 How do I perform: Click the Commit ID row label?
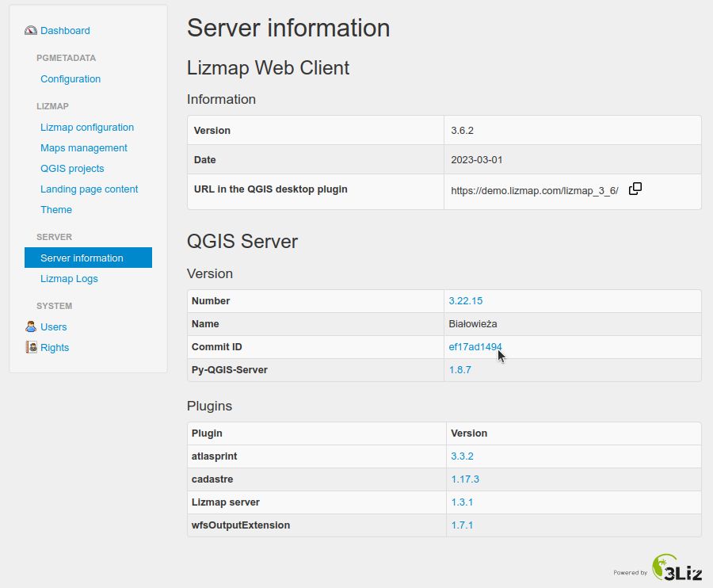(x=216, y=347)
